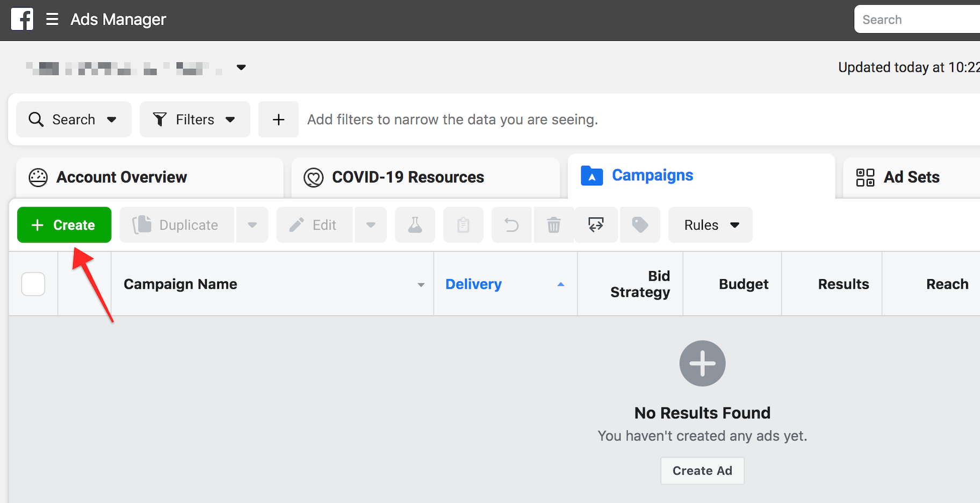Select the campaign header checkbox
The height and width of the screenshot is (503, 980).
[33, 284]
